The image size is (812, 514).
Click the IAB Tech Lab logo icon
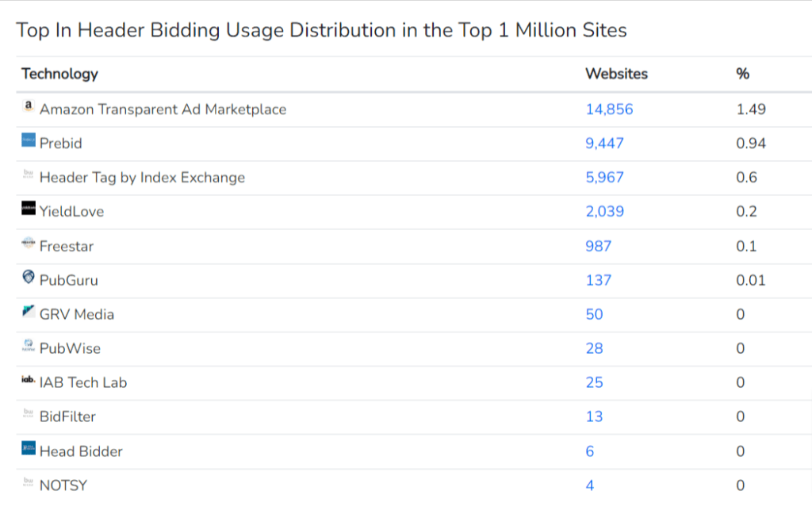pos(29,381)
